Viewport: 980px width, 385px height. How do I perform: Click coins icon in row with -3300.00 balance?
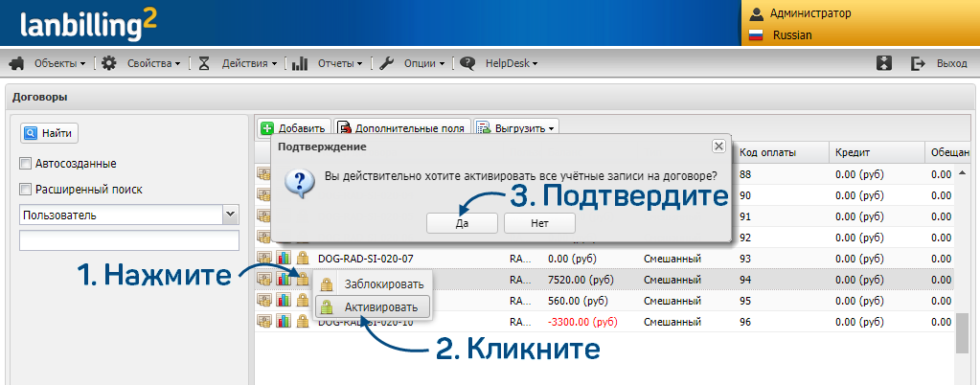tap(264, 322)
